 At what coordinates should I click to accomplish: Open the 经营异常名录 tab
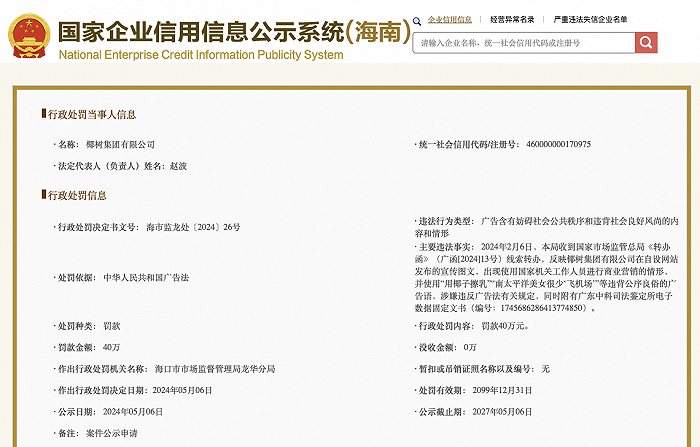click(512, 20)
